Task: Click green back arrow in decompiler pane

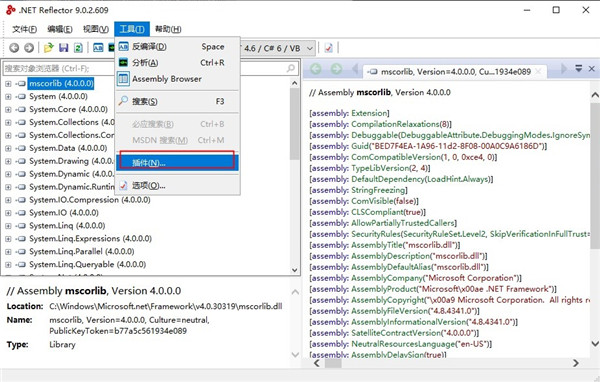Action: coord(316,69)
